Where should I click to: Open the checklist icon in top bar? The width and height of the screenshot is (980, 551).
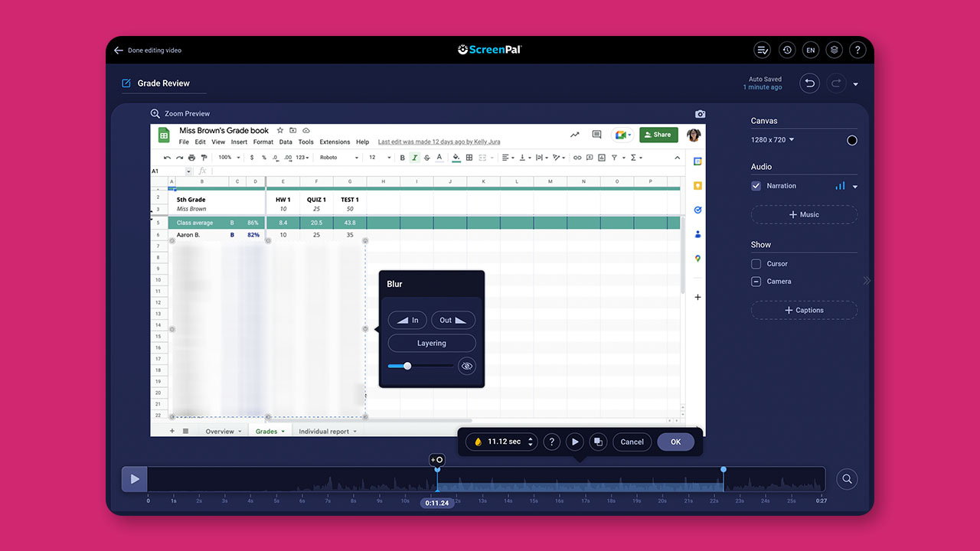point(763,50)
